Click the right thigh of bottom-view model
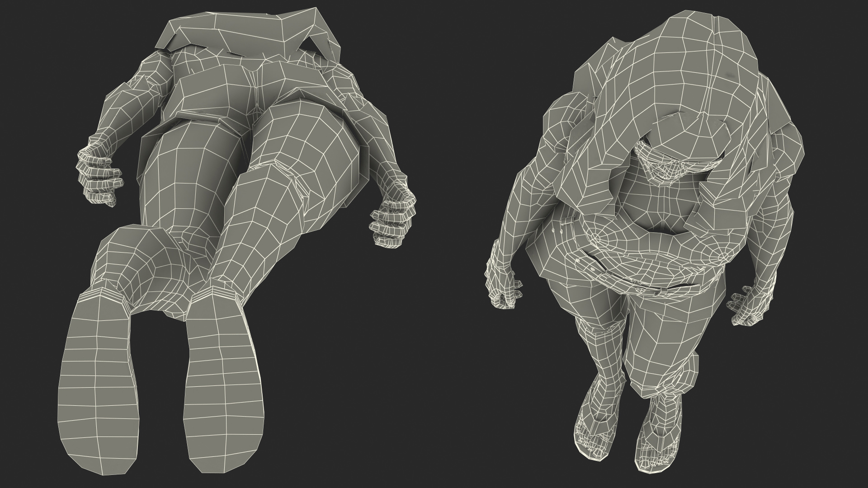 click(312, 140)
